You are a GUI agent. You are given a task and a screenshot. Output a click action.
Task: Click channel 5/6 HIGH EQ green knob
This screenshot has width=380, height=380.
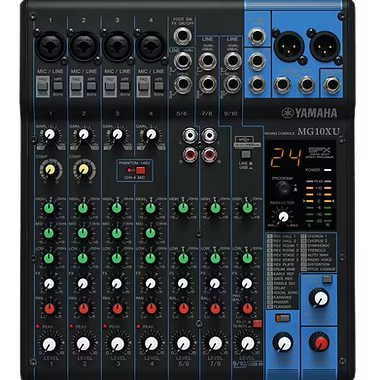(x=183, y=208)
